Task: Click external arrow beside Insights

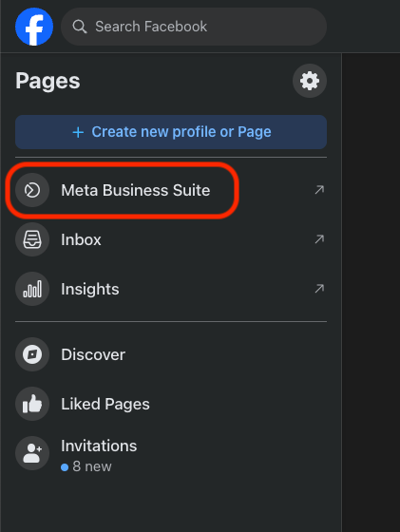Action: click(319, 289)
